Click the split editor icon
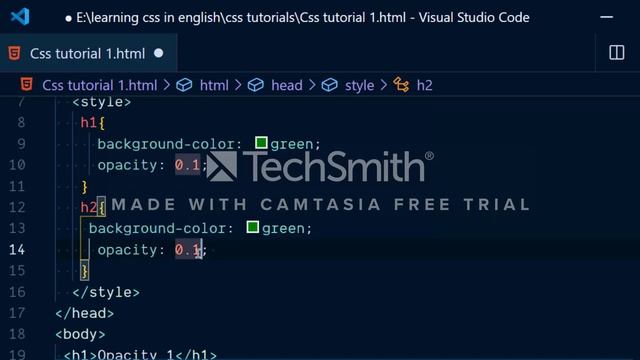This screenshot has width=640, height=360. [x=616, y=53]
